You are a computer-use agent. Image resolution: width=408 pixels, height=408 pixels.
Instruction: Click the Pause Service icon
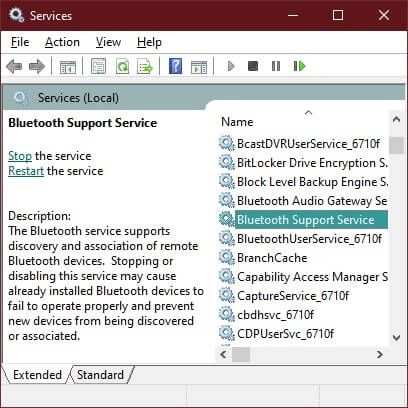[276, 66]
